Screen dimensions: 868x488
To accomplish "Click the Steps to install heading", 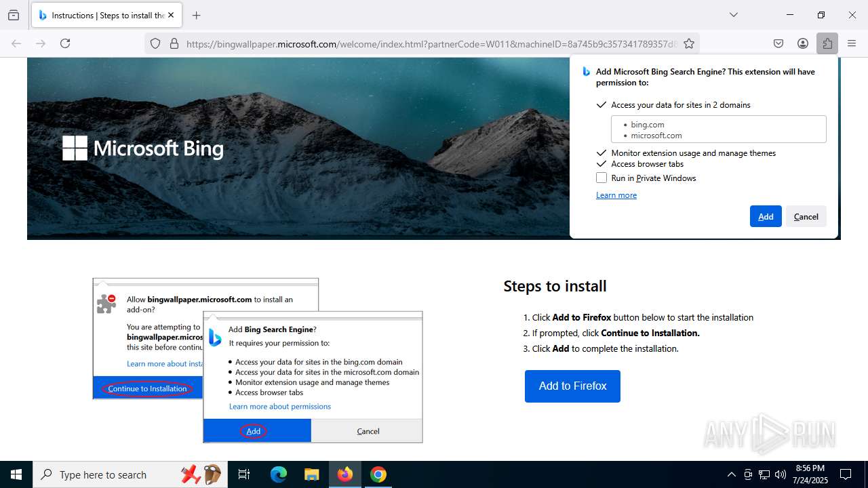I will (555, 286).
